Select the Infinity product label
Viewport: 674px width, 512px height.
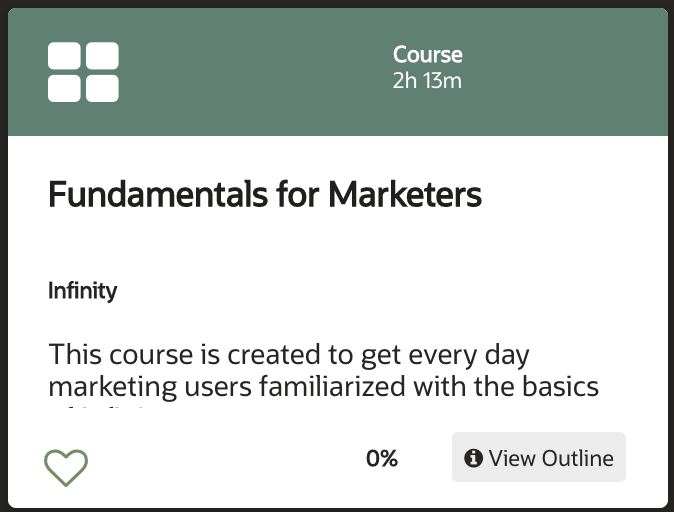pyautogui.click(x=83, y=291)
